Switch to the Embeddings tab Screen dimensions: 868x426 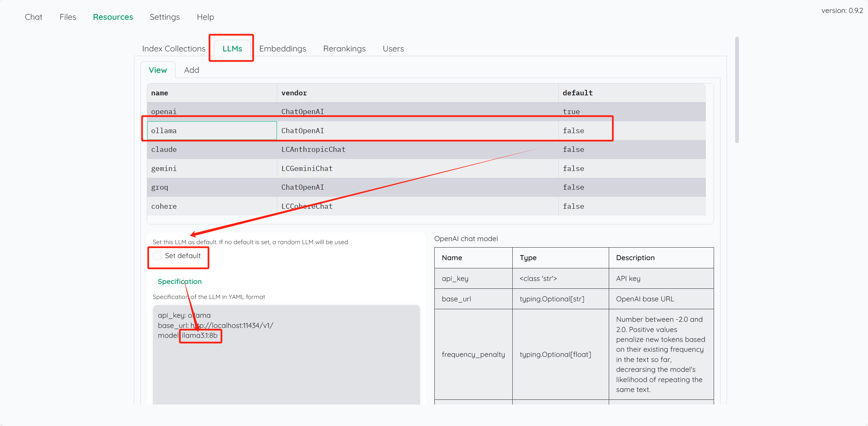coord(282,49)
